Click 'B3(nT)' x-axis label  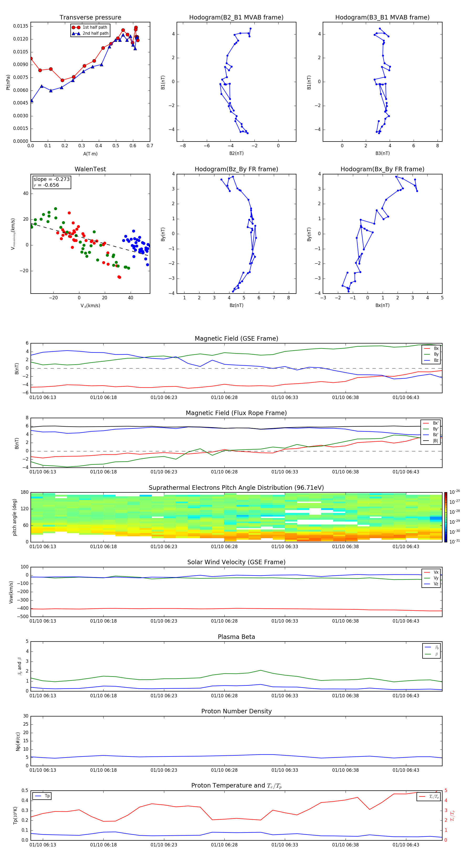tap(382, 154)
